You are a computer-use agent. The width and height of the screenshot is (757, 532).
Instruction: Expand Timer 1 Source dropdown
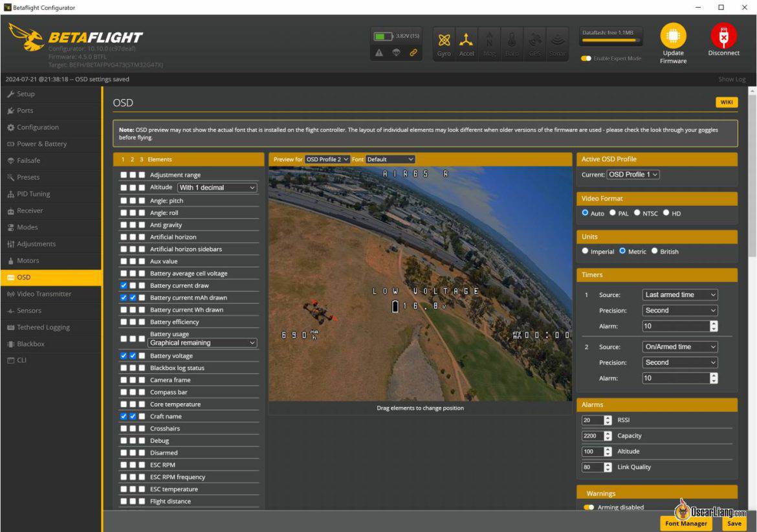pyautogui.click(x=680, y=294)
